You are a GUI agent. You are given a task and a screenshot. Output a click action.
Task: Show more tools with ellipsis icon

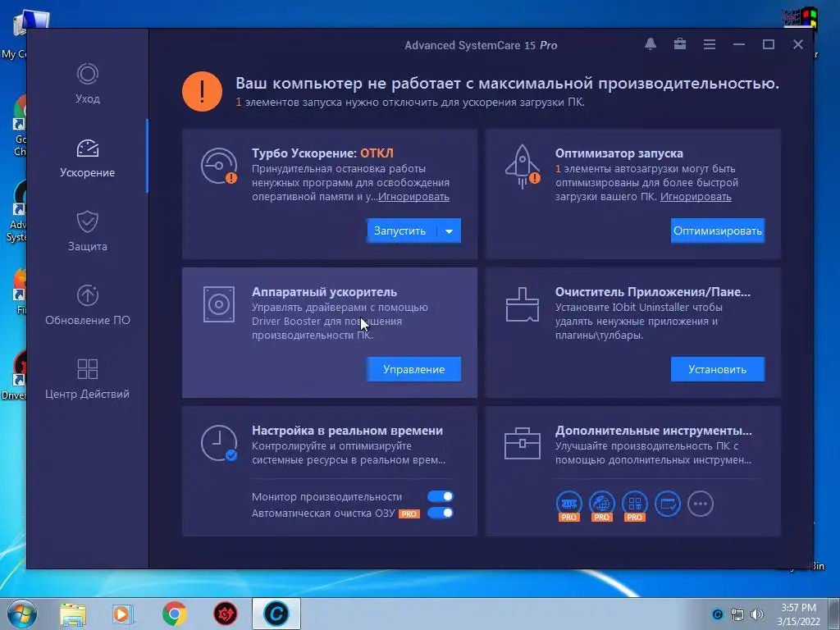click(701, 504)
